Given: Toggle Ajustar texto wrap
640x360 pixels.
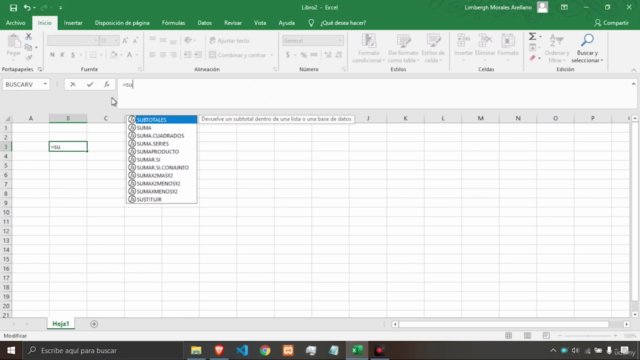Looking at the screenshot, I should click(x=229, y=41).
